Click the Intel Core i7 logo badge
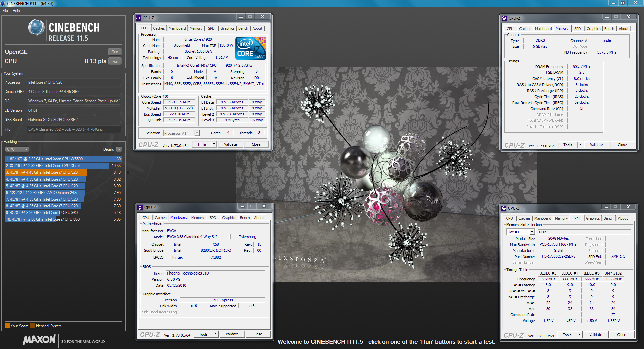This screenshot has height=349, width=644. tap(251, 48)
